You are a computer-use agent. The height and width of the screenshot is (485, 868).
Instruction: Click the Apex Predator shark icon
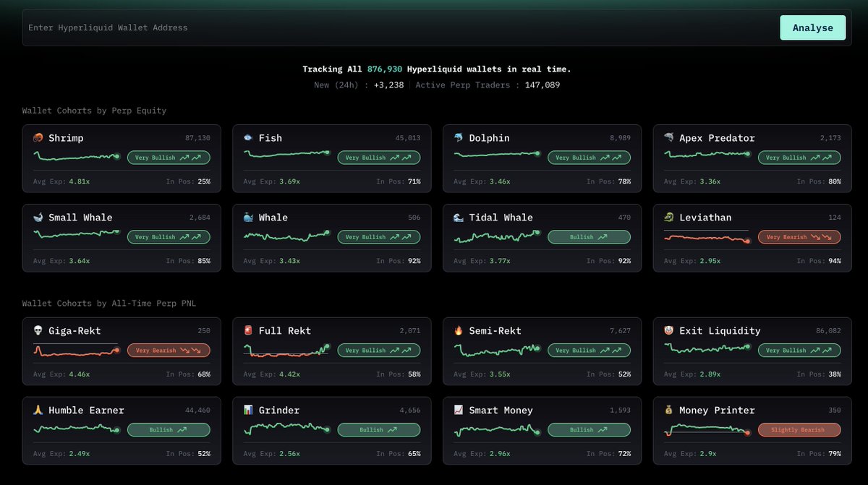[x=669, y=138]
